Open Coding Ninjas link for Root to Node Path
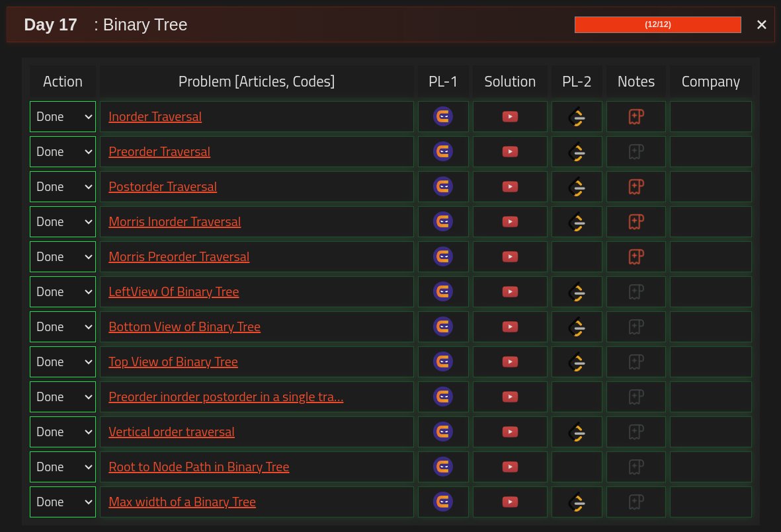781x532 pixels. click(x=443, y=467)
